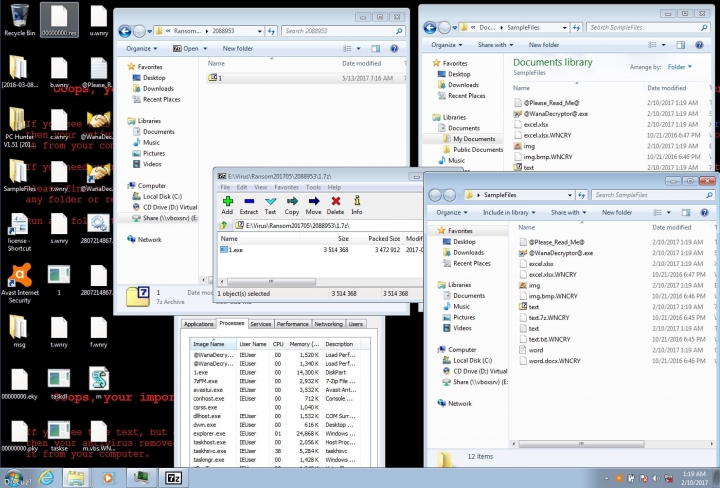Click Back arrow in the Documents library window
Viewport: 720px width, 488px height.
[x=430, y=28]
